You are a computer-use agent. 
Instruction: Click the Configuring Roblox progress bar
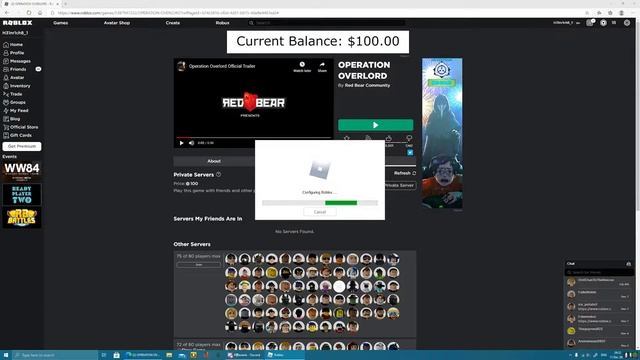[x=320, y=203]
